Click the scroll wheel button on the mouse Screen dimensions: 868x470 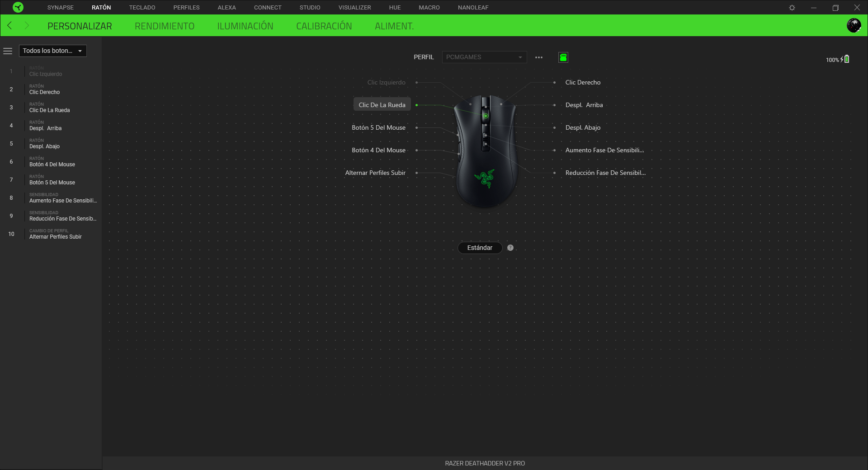pos(486,116)
